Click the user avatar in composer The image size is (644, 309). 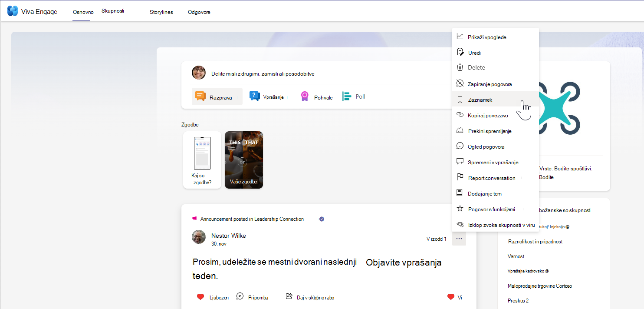(x=199, y=73)
